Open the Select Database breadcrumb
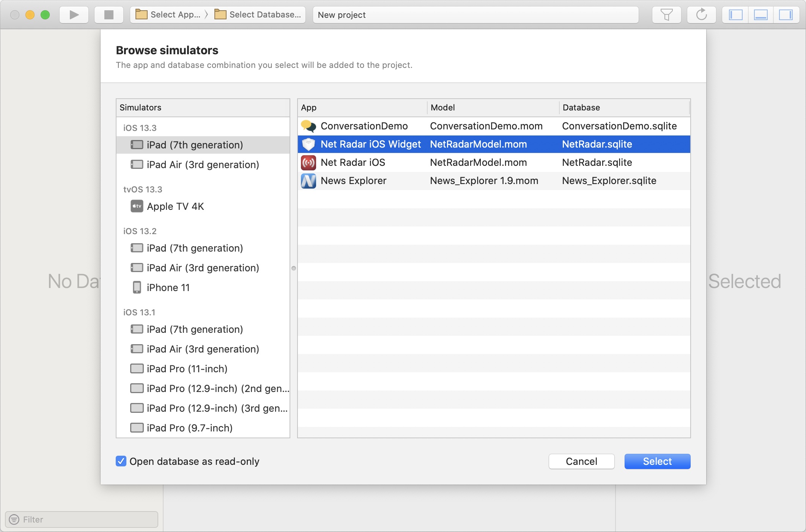The height and width of the screenshot is (532, 806). pos(258,15)
